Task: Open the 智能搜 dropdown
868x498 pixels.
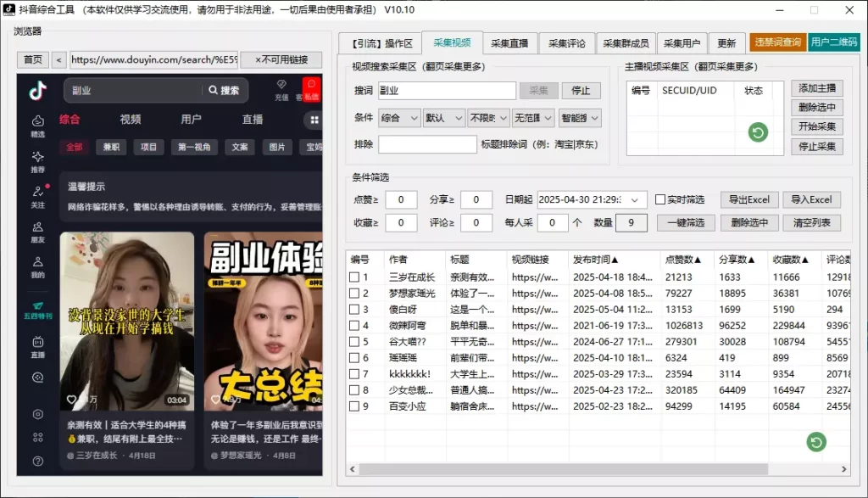Action: coord(580,118)
